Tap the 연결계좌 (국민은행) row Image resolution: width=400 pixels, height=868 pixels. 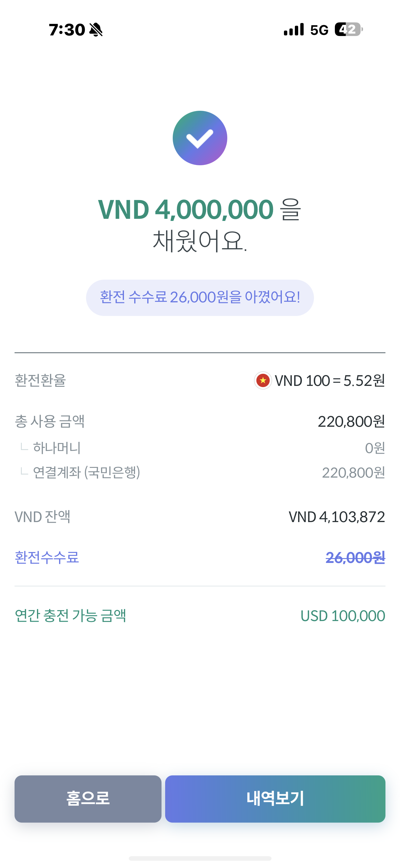(x=200, y=472)
